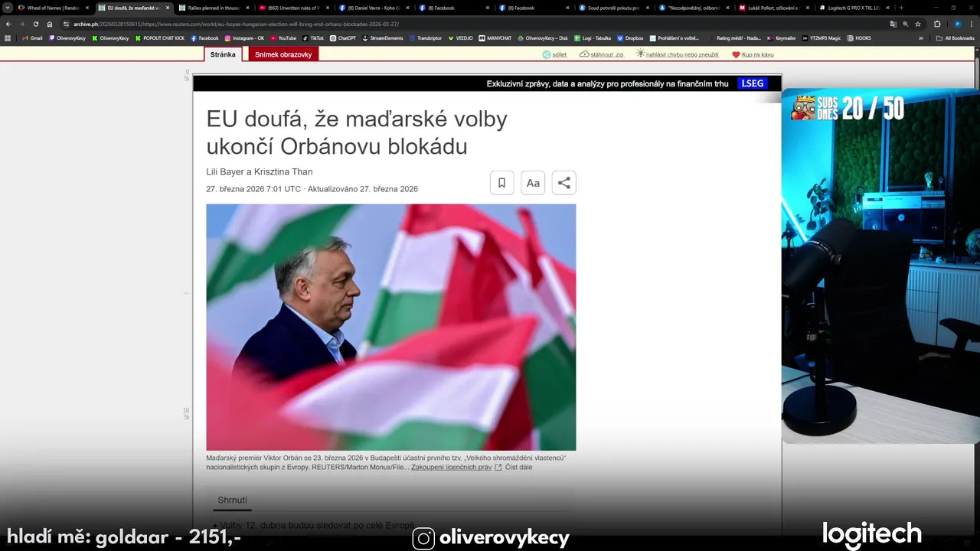Switch to the Logitech G PRO X TKL tab
Screen dimensions: 980x551
(x=853, y=8)
